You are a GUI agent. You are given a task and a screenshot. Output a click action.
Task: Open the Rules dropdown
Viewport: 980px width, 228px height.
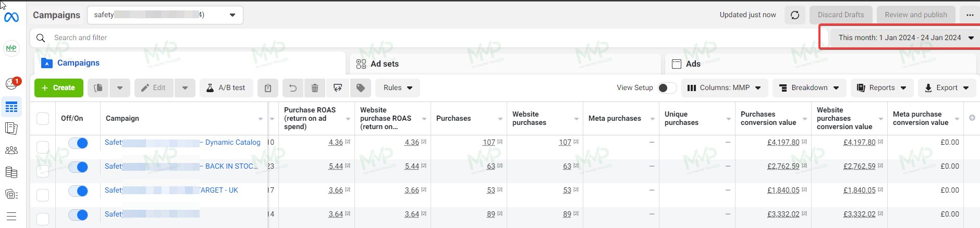tap(398, 88)
